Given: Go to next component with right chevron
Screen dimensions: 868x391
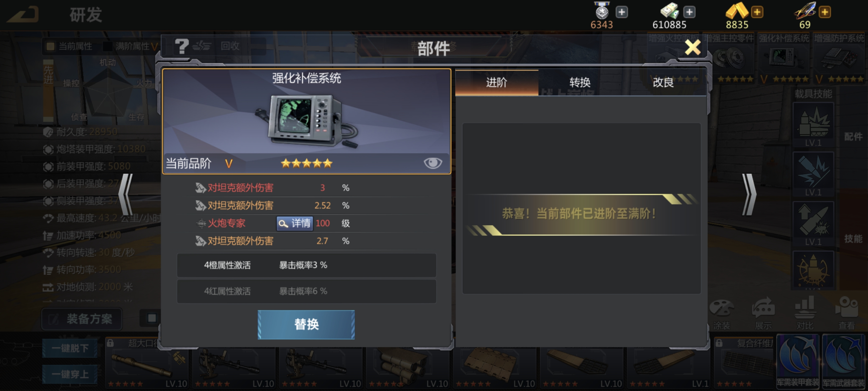Looking at the screenshot, I should tap(749, 195).
